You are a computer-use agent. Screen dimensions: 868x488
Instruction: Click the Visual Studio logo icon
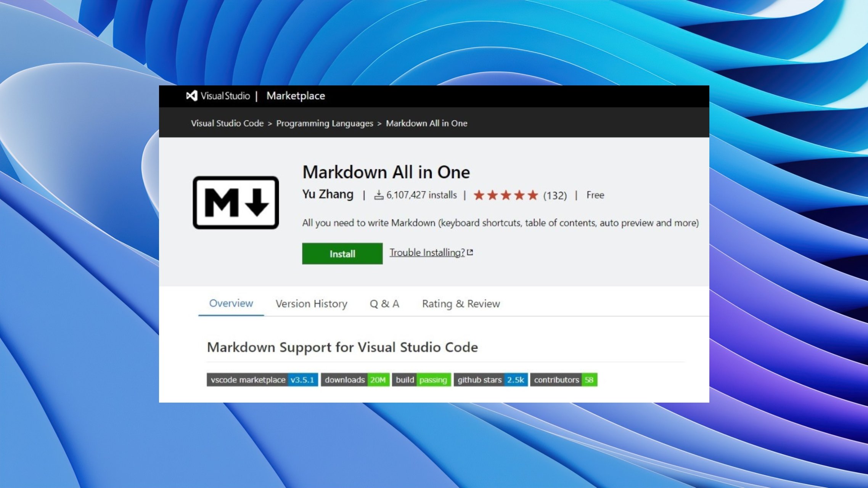192,96
